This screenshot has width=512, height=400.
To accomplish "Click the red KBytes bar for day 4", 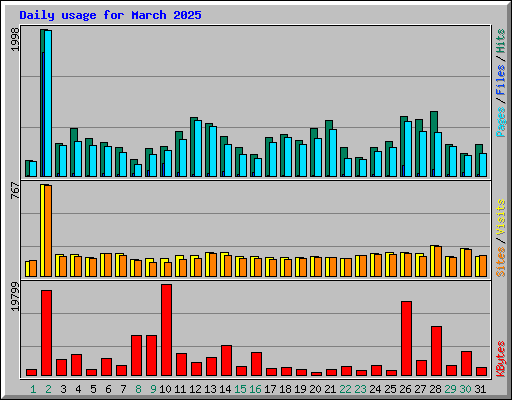I will [x=76, y=365].
